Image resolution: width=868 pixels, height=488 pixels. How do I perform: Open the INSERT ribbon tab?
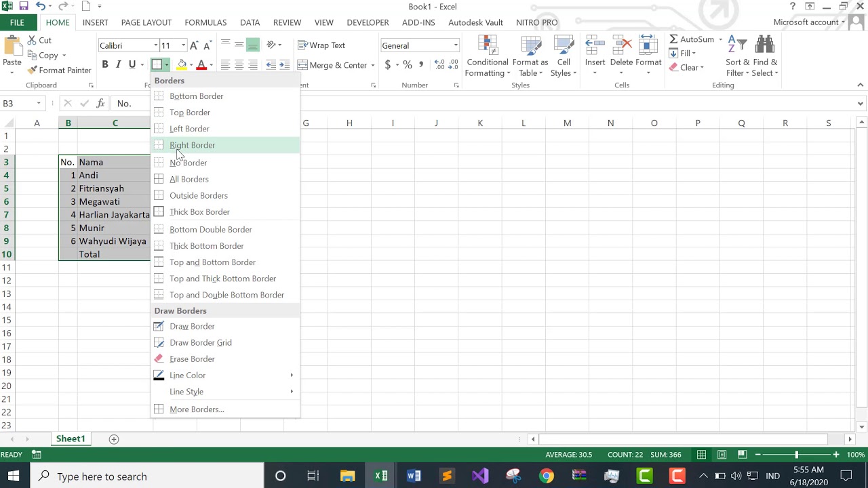pos(95,22)
